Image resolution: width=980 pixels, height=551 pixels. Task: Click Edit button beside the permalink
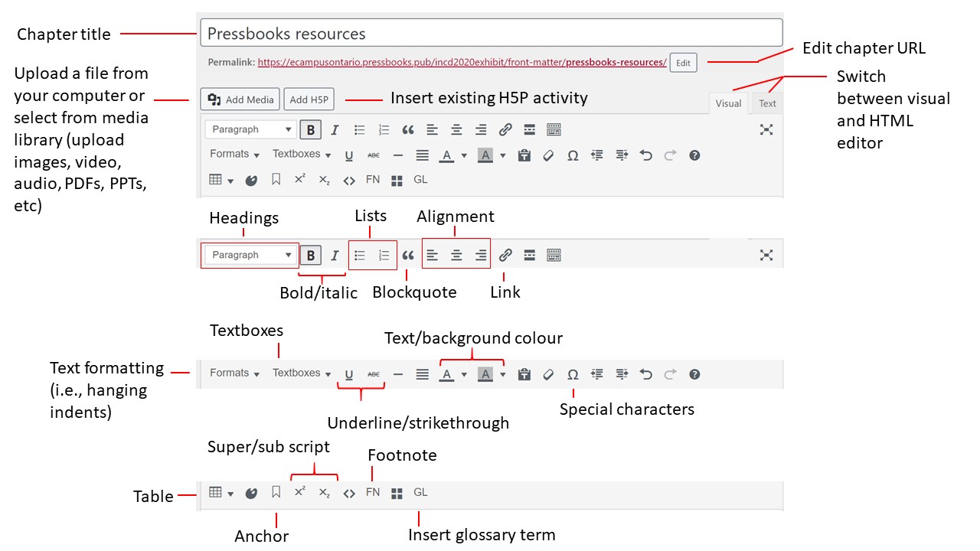click(683, 63)
